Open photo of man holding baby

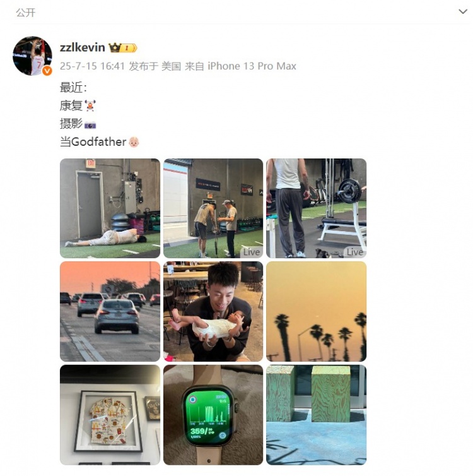pyautogui.click(x=213, y=311)
